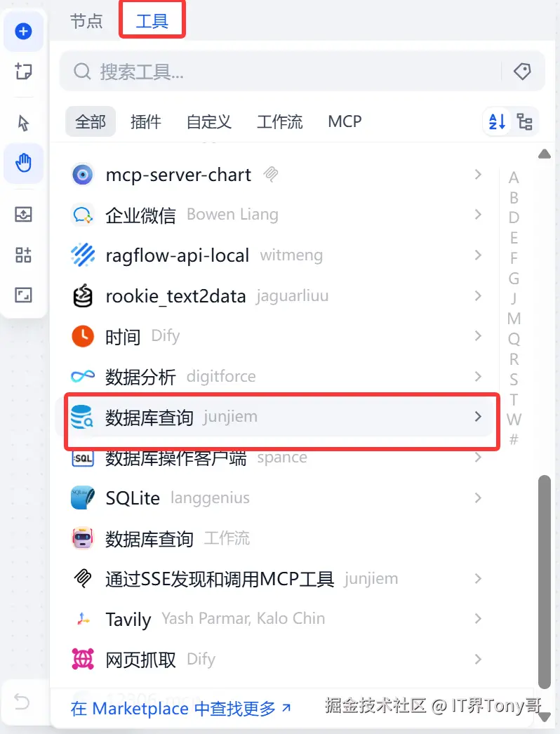Screen dimensions: 560x734
Task: Expand the Tavily tool chevron
Action: [x=478, y=619]
